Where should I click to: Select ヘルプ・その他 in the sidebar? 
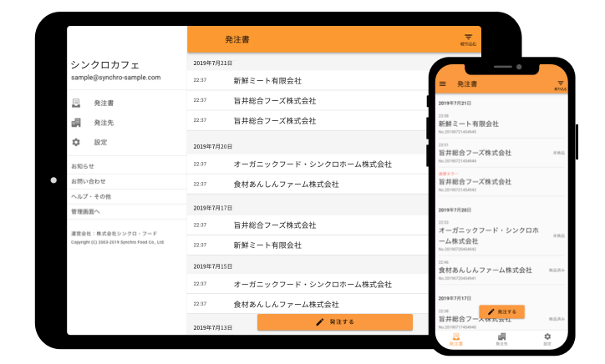click(91, 196)
